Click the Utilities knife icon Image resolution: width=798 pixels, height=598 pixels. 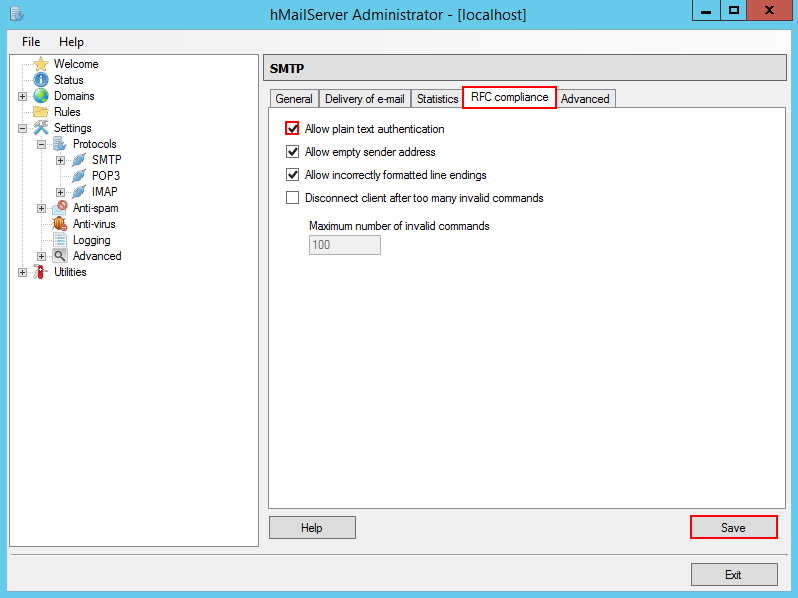(41, 272)
